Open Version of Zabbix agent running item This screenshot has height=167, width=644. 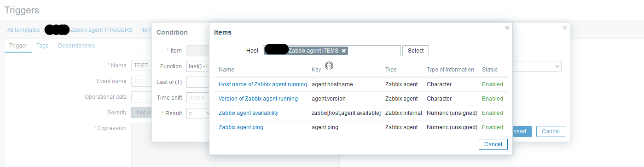click(x=258, y=99)
